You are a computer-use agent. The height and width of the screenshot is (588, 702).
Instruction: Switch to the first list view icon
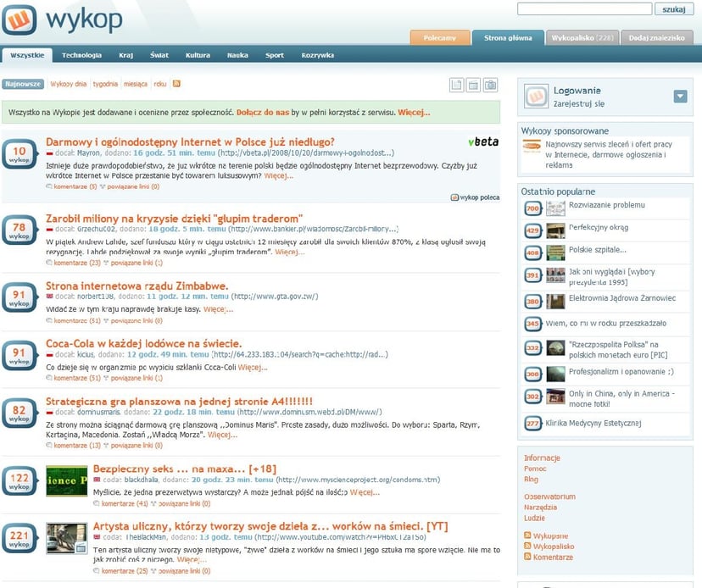point(457,85)
